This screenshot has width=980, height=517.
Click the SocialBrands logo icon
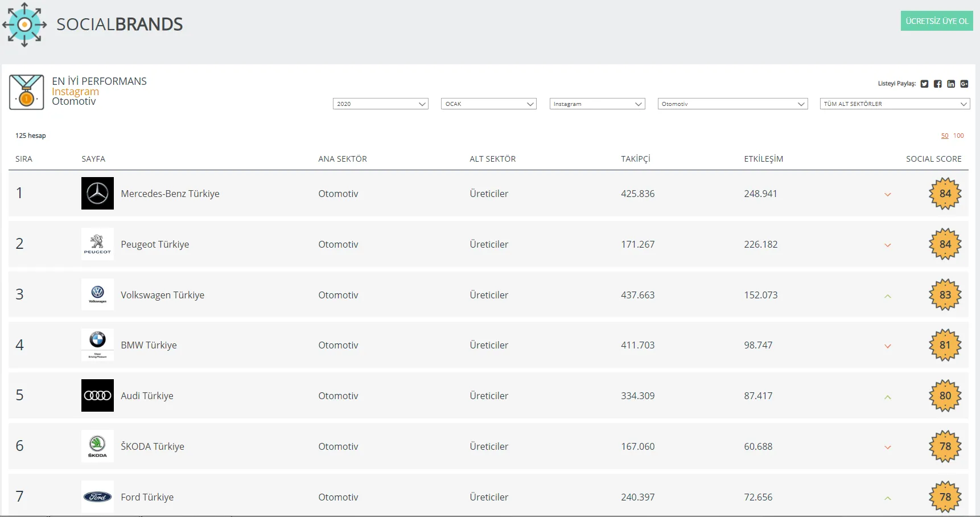point(24,24)
